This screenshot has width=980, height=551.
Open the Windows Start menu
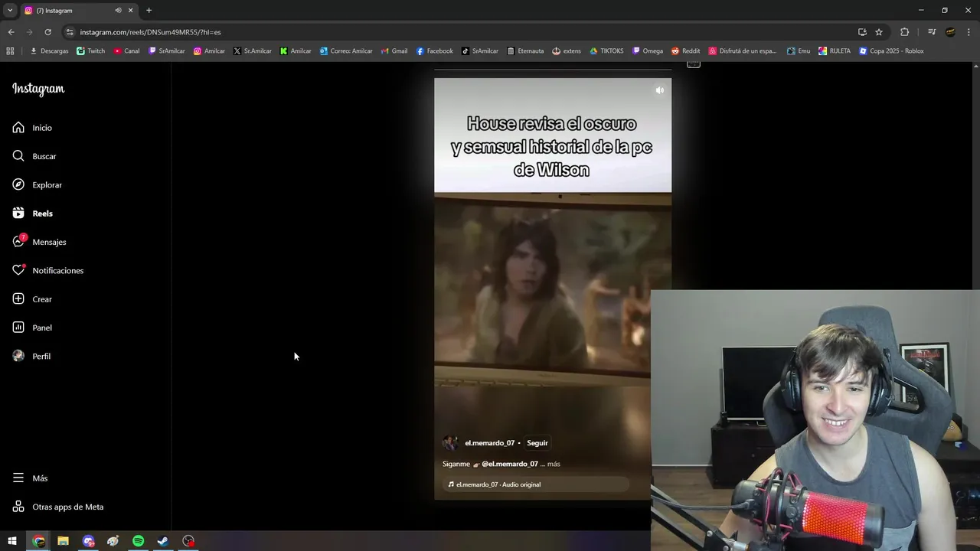[12, 541]
